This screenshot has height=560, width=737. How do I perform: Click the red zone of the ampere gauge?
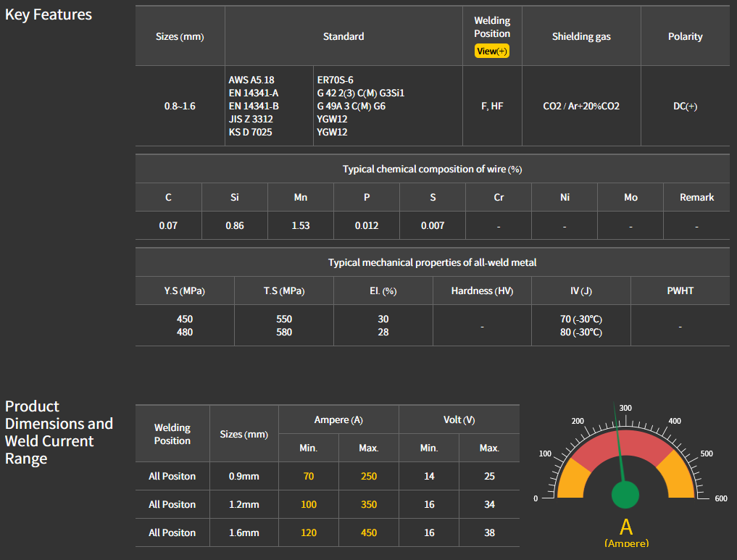click(x=622, y=442)
